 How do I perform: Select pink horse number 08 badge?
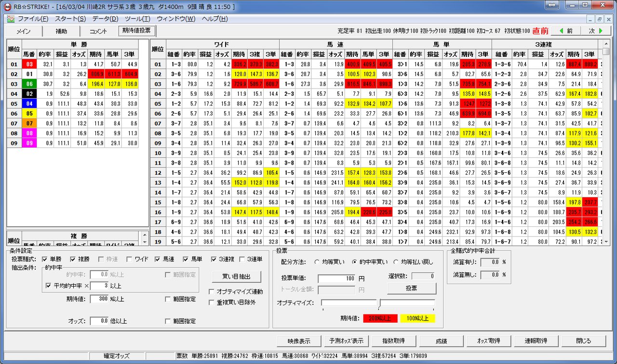pyautogui.click(x=29, y=133)
